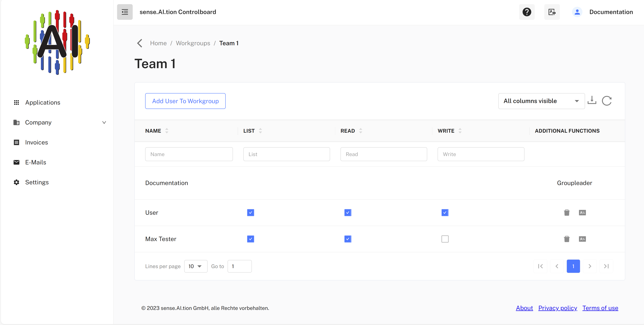This screenshot has height=325, width=644.
Task: Enable Write permission for Max Tester
Action: 445,239
